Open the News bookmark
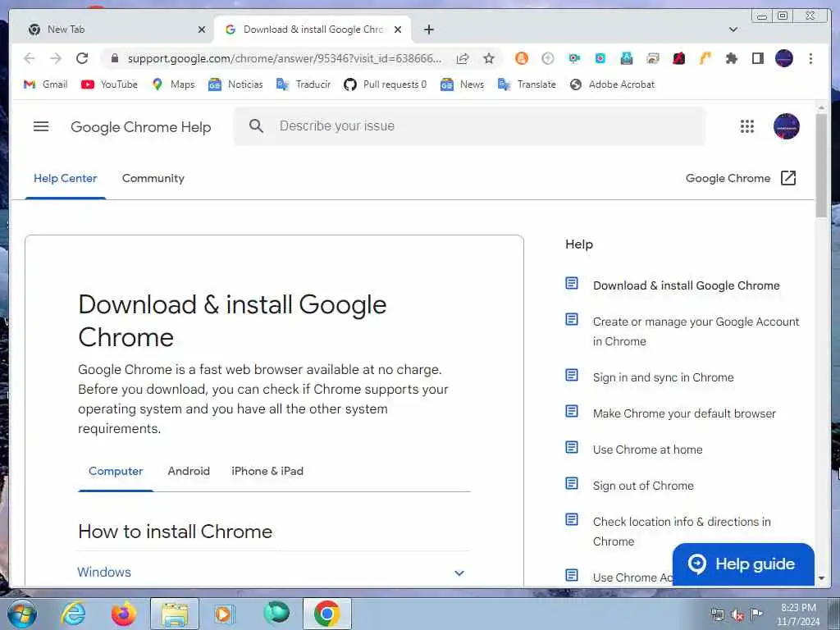Screen dimensions: 840x630 click(462, 84)
